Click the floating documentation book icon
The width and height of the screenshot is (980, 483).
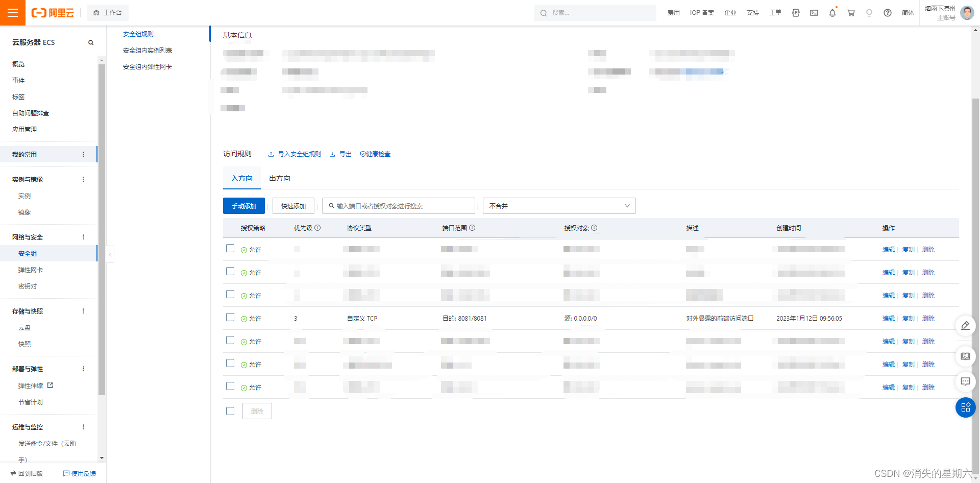[x=965, y=356]
